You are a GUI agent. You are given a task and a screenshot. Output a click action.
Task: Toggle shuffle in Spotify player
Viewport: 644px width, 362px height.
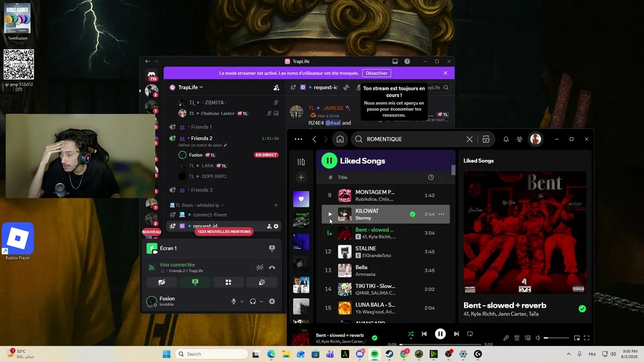pyautogui.click(x=411, y=334)
